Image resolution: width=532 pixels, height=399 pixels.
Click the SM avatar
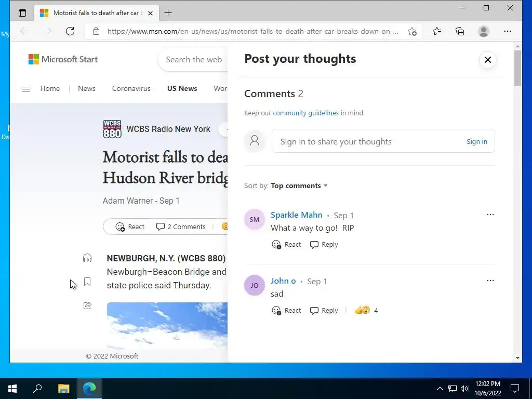pos(255,220)
